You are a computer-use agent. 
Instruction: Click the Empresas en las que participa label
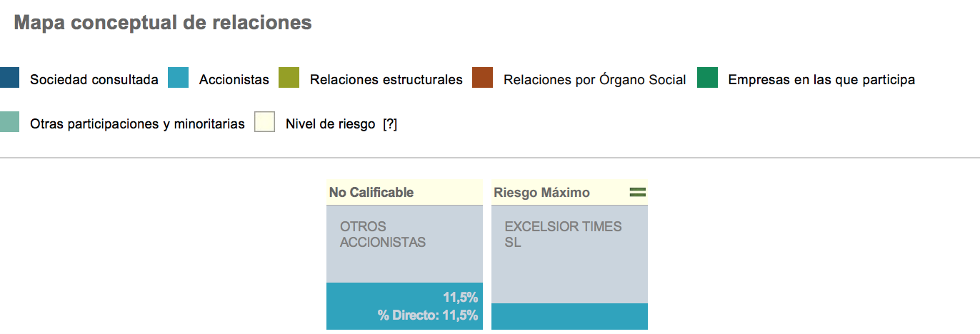[821, 80]
